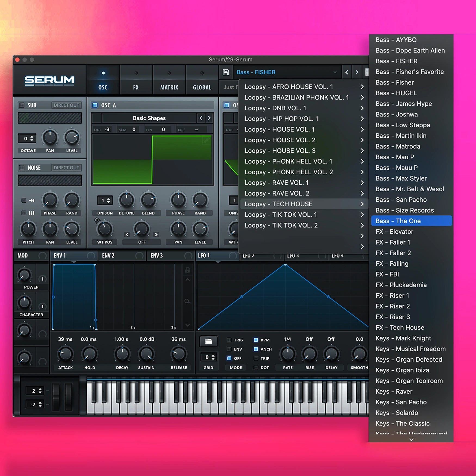
Task: Choose Bass - Dope Earth Alien preset
Action: pyautogui.click(x=412, y=50)
